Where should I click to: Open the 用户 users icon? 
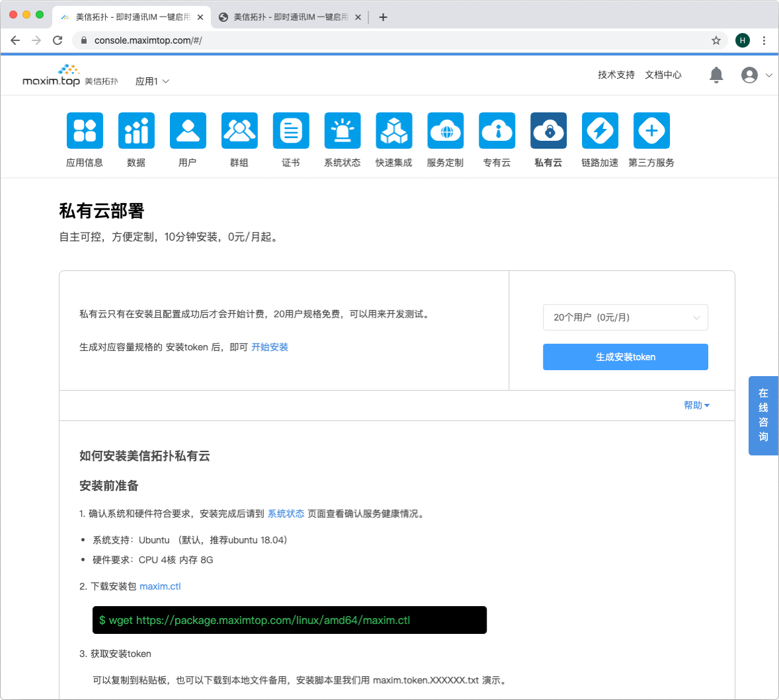(x=188, y=131)
